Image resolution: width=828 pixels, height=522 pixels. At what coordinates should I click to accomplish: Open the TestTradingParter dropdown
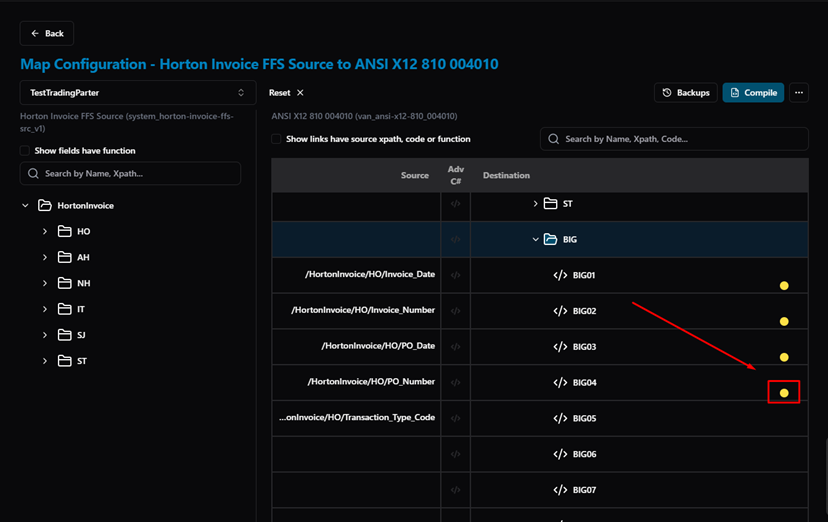coord(138,92)
